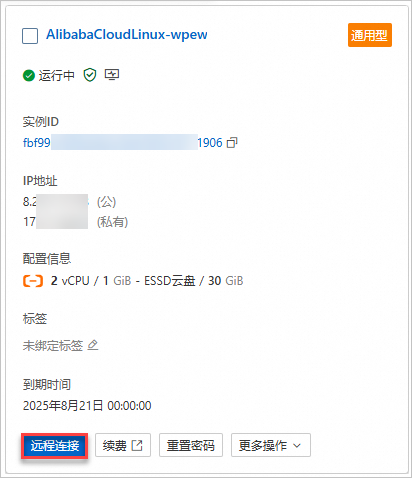Click the orange Alibaba Cloud bracket logo

click(33, 281)
